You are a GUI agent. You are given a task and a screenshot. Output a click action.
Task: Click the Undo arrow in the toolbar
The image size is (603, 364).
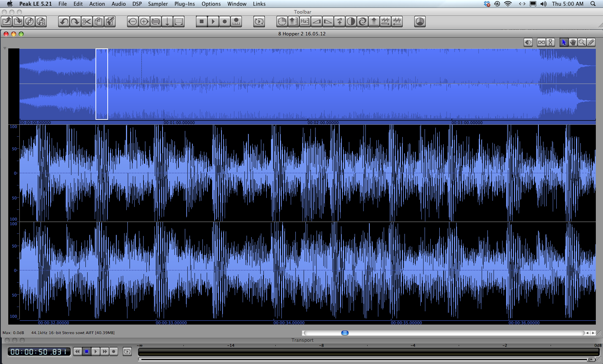(64, 22)
